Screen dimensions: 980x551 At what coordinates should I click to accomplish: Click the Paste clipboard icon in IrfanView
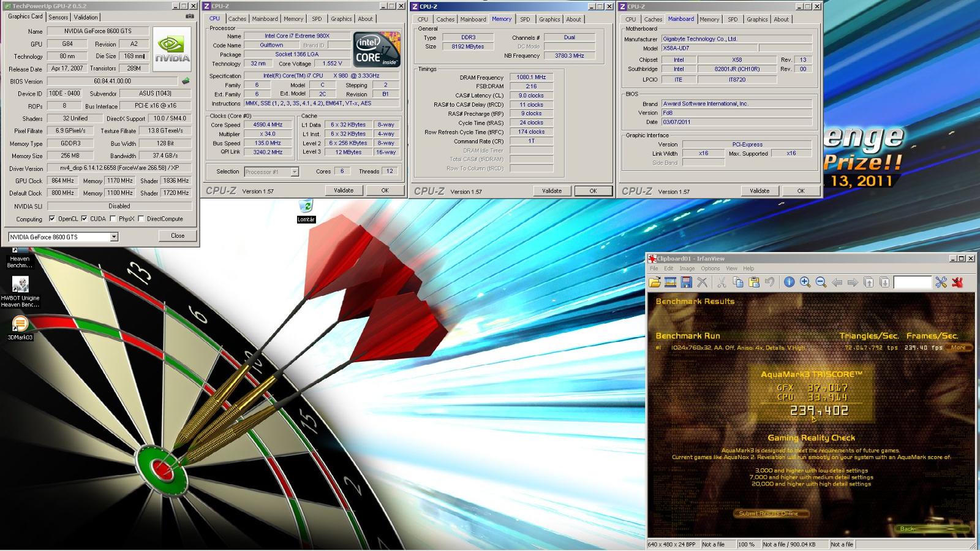click(753, 282)
